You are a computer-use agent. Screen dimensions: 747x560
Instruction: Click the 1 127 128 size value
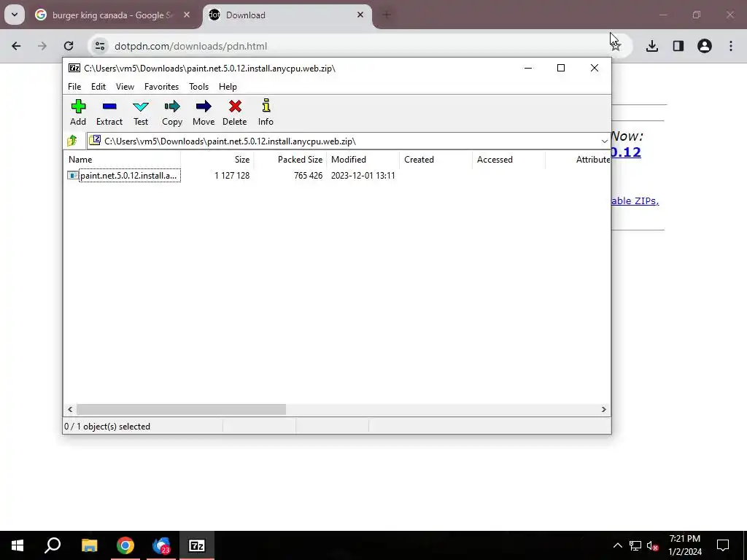tap(232, 176)
